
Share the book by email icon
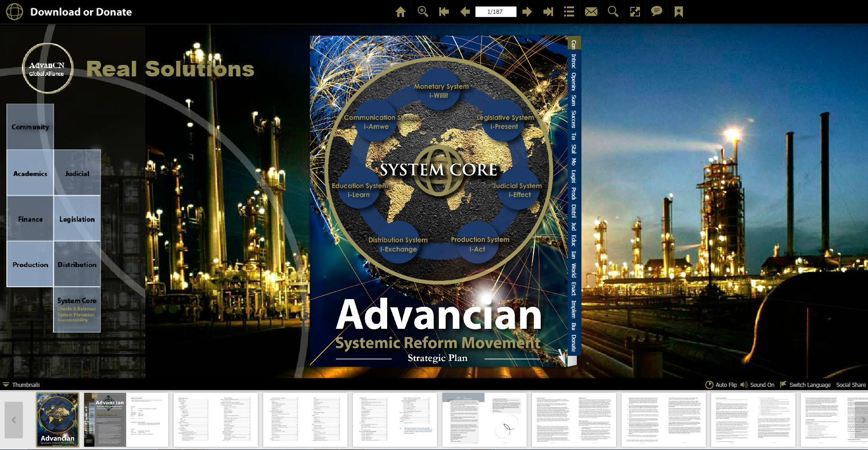591,12
